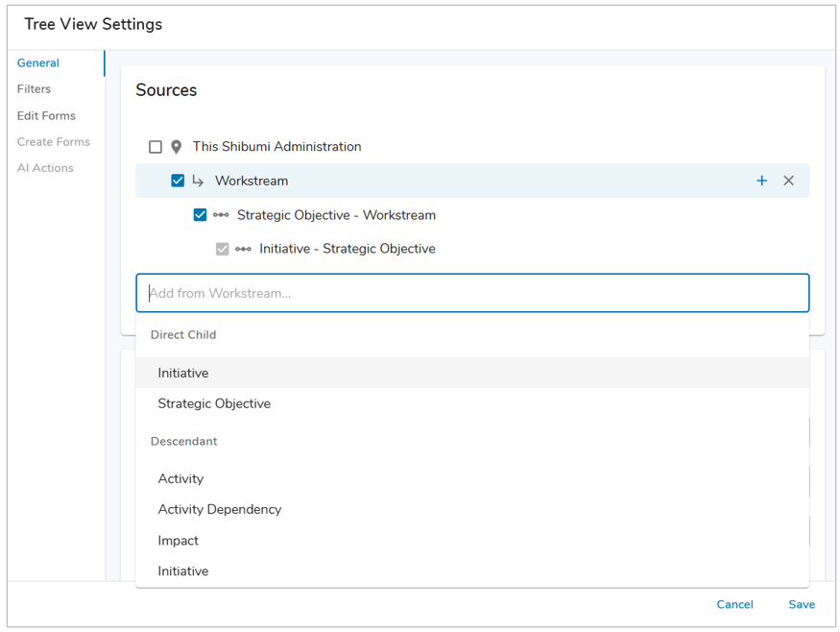Screen dimensions: 840x632
Task: Uncheck Strategic Objective - Workstream checkbox
Action: (x=200, y=215)
